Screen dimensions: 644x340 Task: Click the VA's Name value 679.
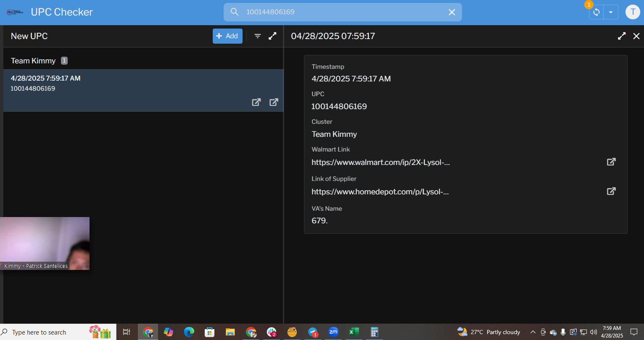click(319, 220)
